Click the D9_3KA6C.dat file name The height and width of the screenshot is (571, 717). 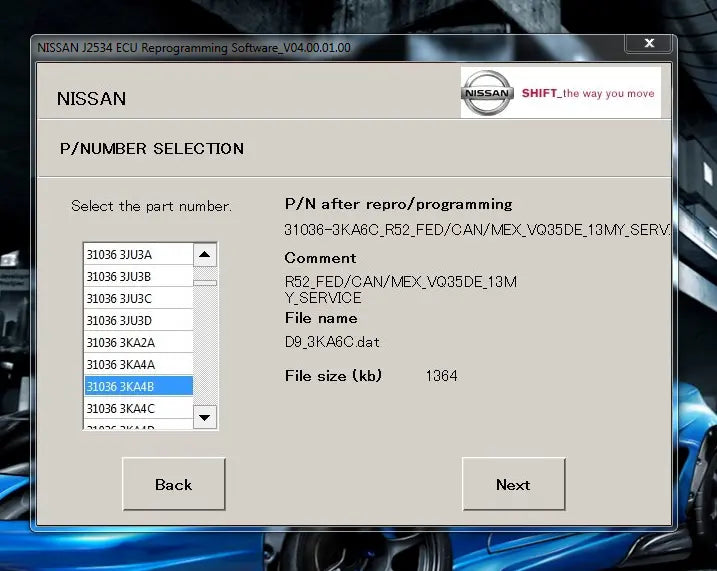[332, 342]
